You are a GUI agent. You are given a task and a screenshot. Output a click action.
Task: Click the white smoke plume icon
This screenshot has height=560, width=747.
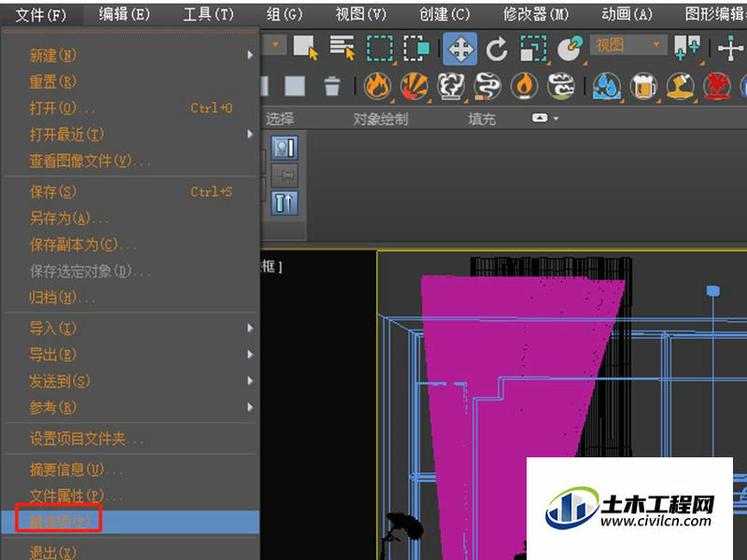451,86
